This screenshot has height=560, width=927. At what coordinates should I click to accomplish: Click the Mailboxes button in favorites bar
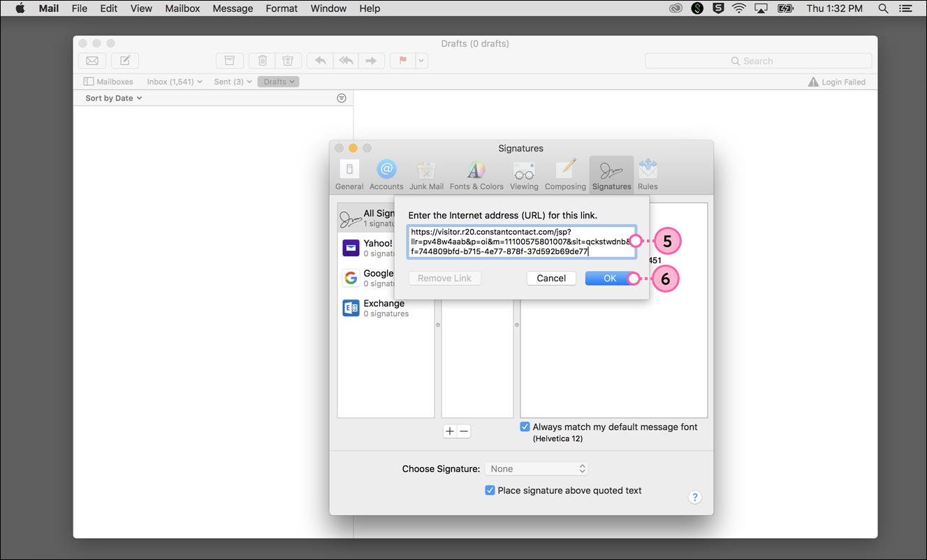[x=108, y=82]
